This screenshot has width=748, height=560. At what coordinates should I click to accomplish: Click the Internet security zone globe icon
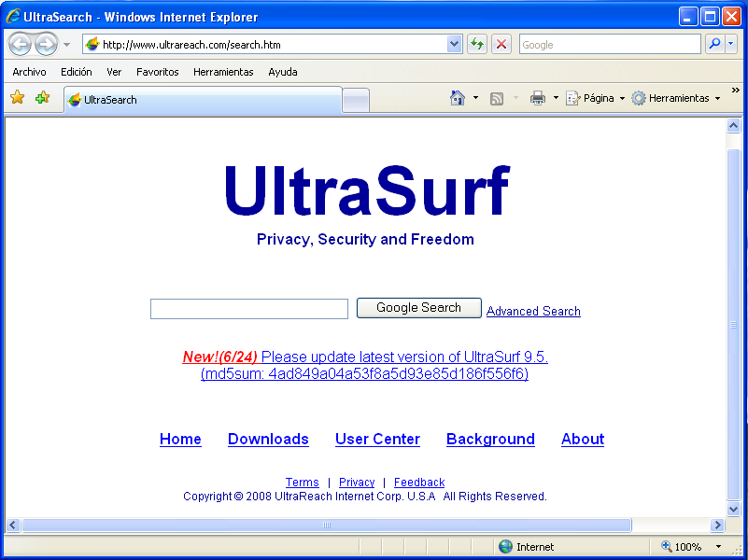coord(505,547)
